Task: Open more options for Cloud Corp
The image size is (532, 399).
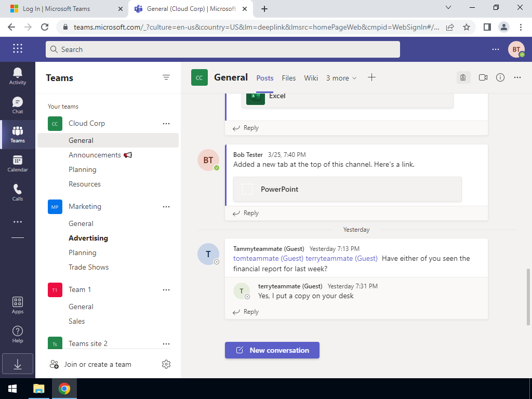Action: click(166, 124)
